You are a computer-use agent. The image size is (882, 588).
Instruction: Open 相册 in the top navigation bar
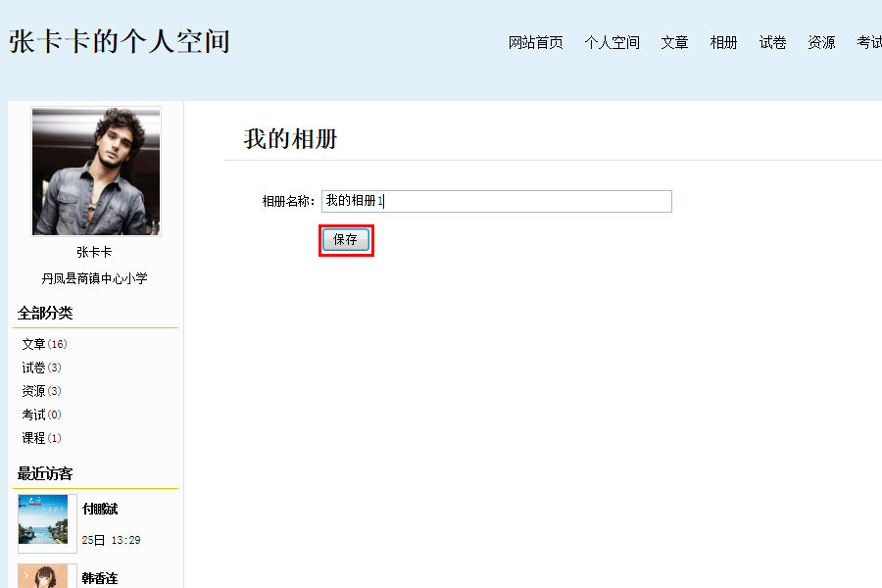723,42
